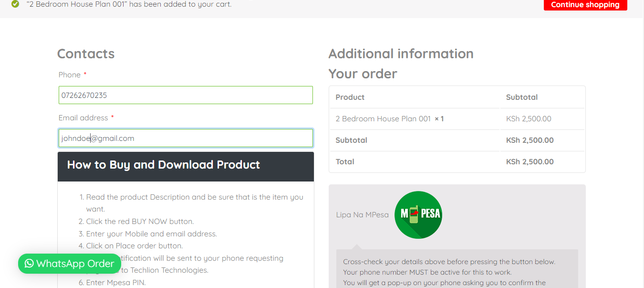Click the Lipa Na MPesa payment label
This screenshot has height=288, width=644.
363,215
